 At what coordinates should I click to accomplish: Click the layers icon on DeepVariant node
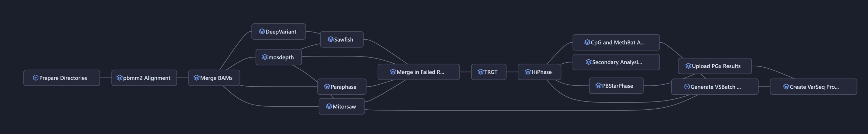(x=262, y=31)
